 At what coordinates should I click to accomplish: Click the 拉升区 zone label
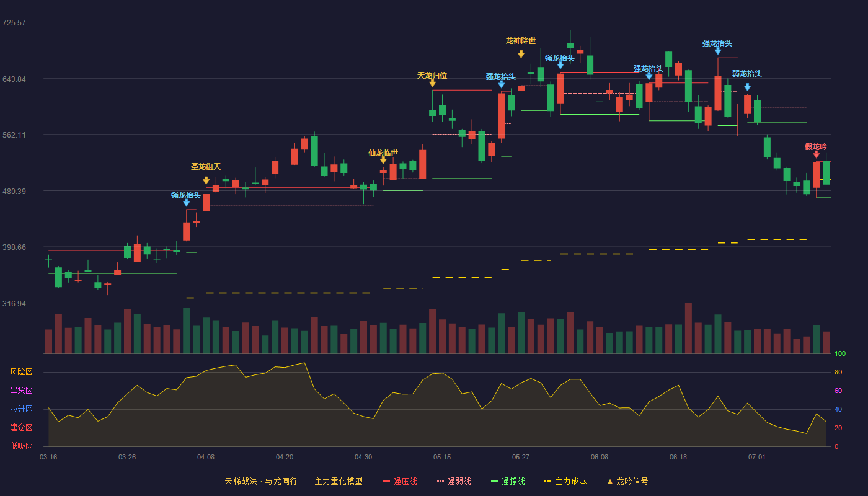coord(21,409)
